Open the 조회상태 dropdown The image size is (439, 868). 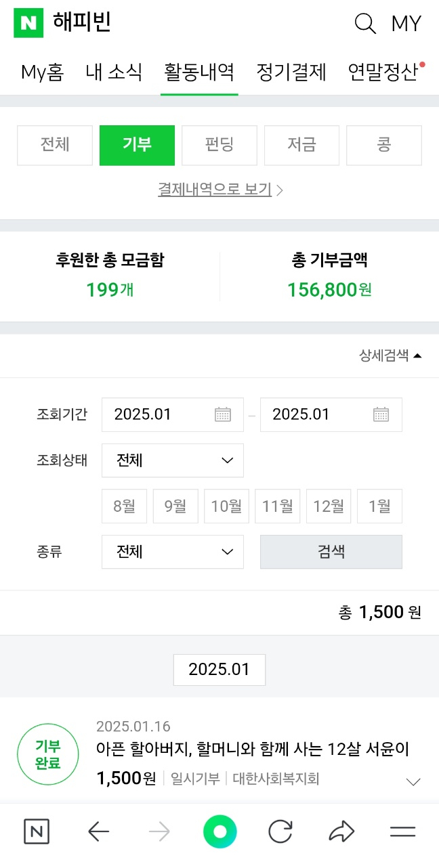pyautogui.click(x=173, y=460)
